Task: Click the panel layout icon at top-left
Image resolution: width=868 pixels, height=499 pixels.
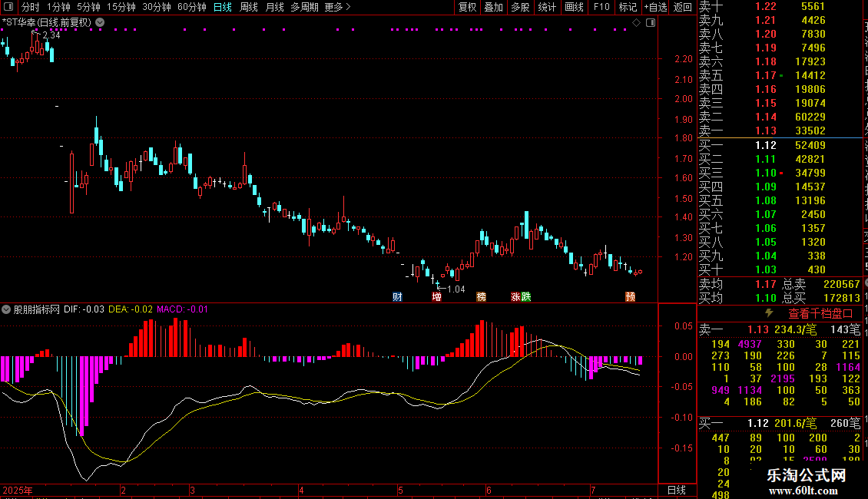Action: tap(8, 7)
